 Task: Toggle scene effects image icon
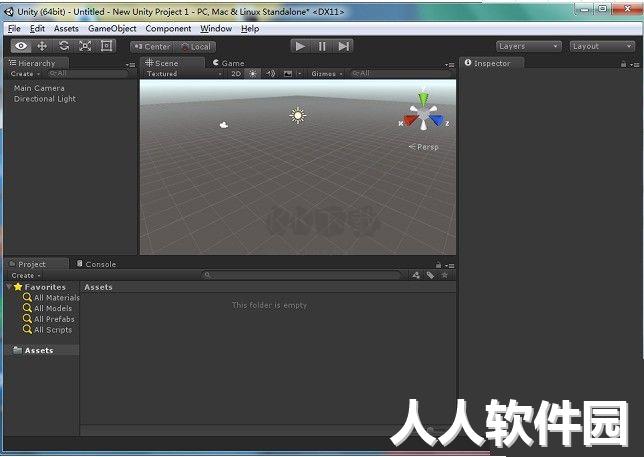[x=288, y=74]
